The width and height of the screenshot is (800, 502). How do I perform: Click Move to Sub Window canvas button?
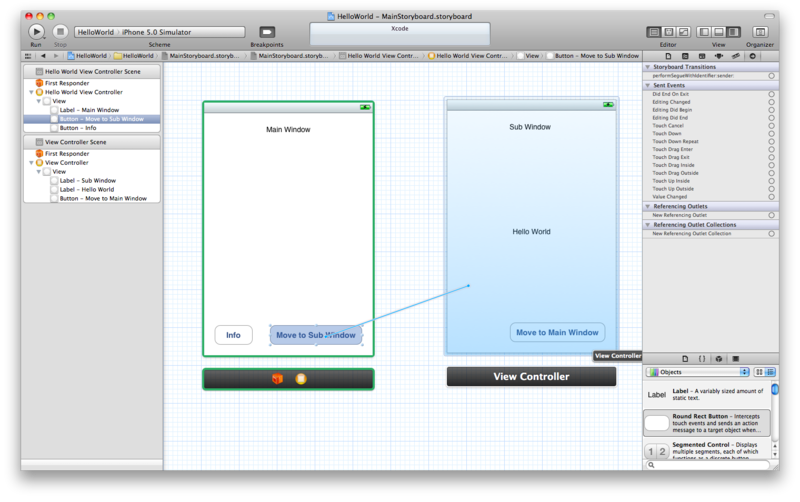click(x=316, y=335)
